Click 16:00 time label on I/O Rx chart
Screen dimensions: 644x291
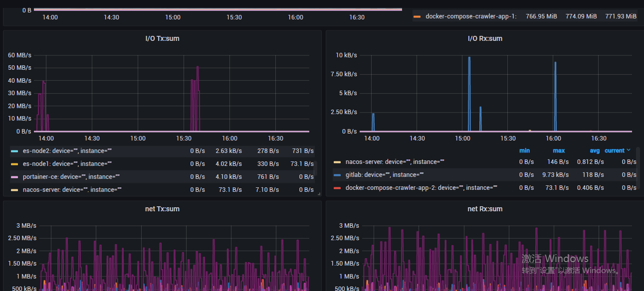553,139
